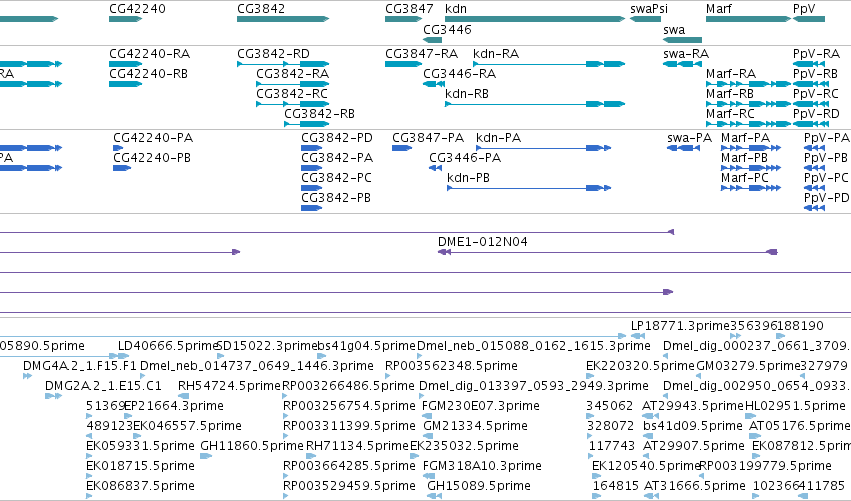Select EST DMG4A.2_1.F15.F1
This screenshot has height=501, width=851.
(x=80, y=366)
